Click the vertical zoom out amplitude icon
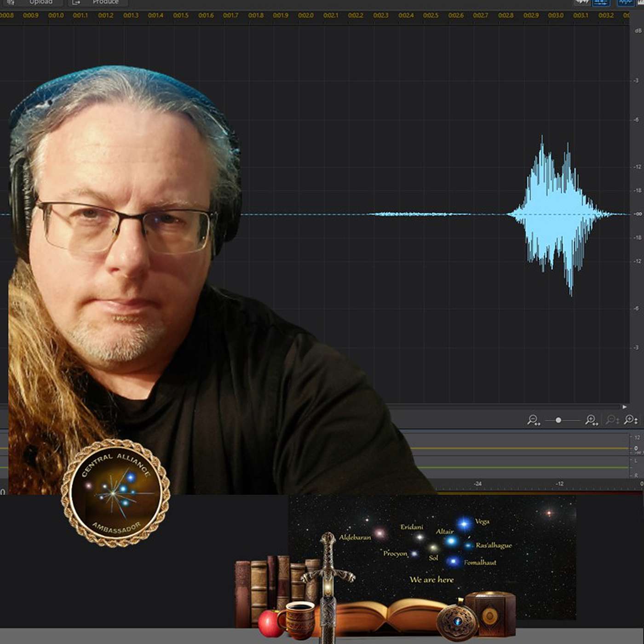The image size is (644, 644). click(611, 419)
